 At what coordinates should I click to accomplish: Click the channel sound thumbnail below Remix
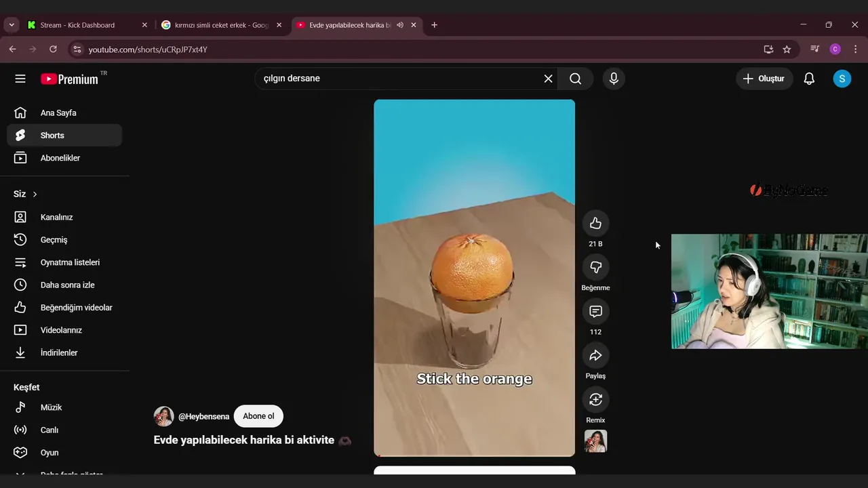tap(595, 441)
